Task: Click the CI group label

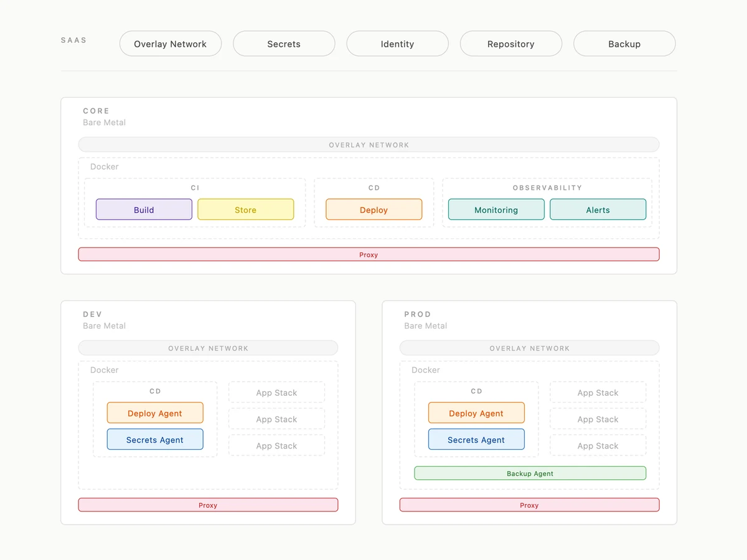Action: [x=195, y=188]
